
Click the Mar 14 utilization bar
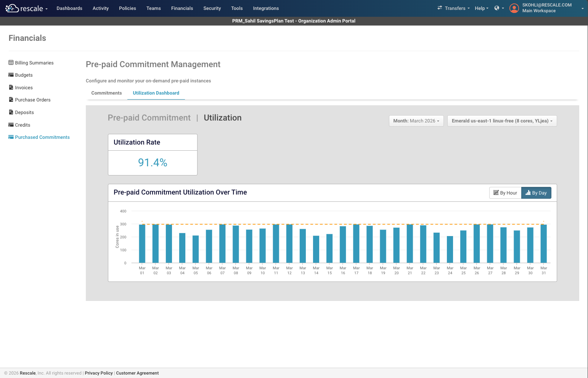316,249
